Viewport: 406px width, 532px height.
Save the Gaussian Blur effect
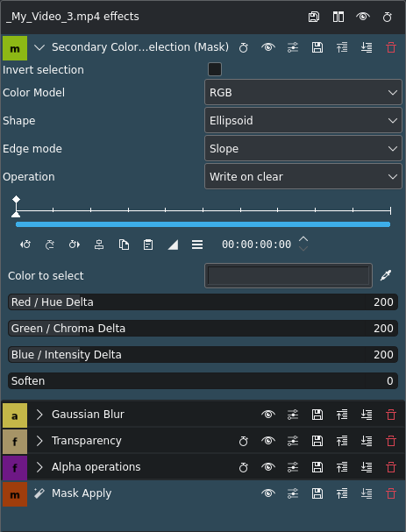tap(317, 415)
